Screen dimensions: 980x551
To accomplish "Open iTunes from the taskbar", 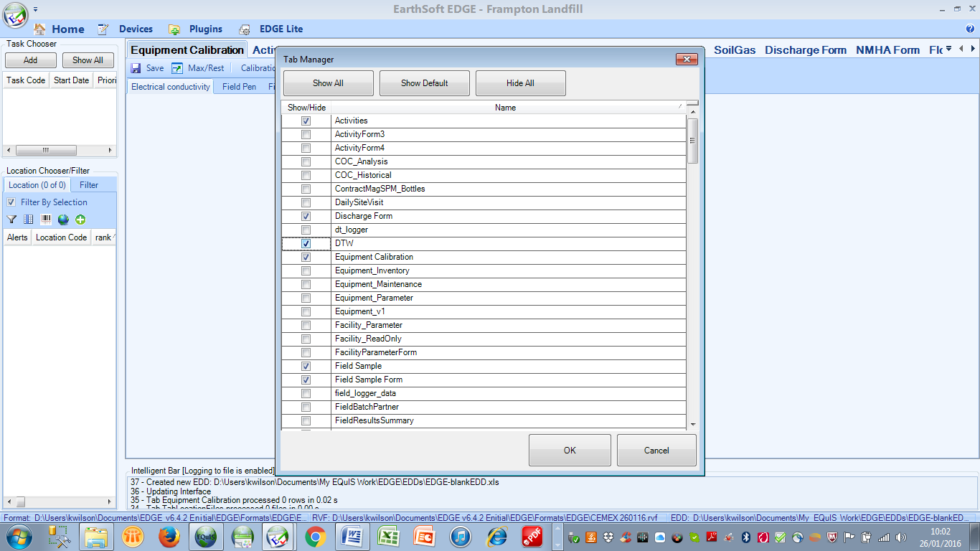I will tap(461, 537).
